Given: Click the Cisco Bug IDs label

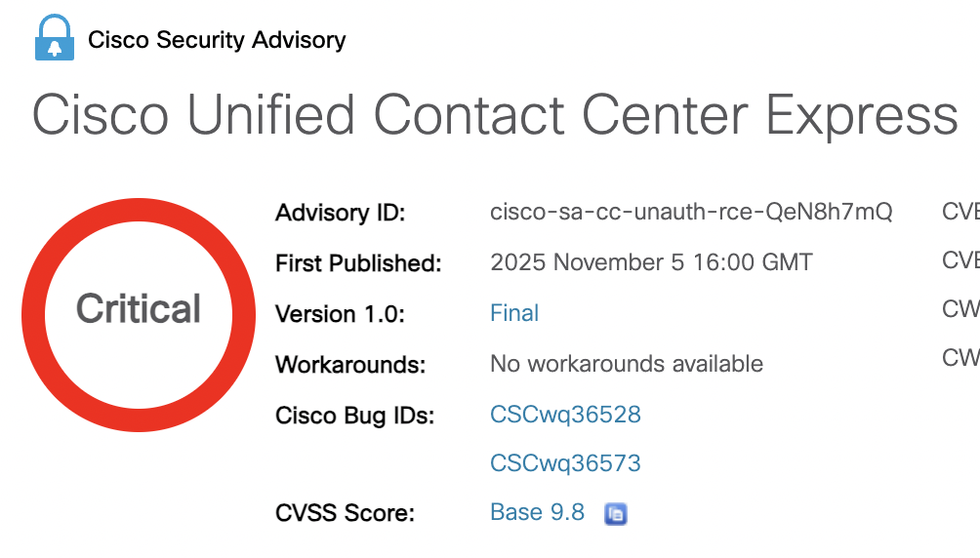Looking at the screenshot, I should tap(354, 416).
